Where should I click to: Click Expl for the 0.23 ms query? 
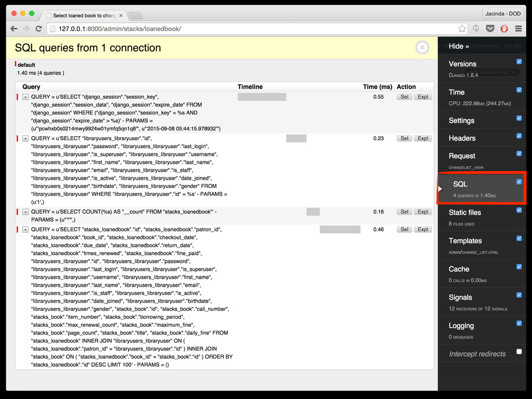coord(423,138)
